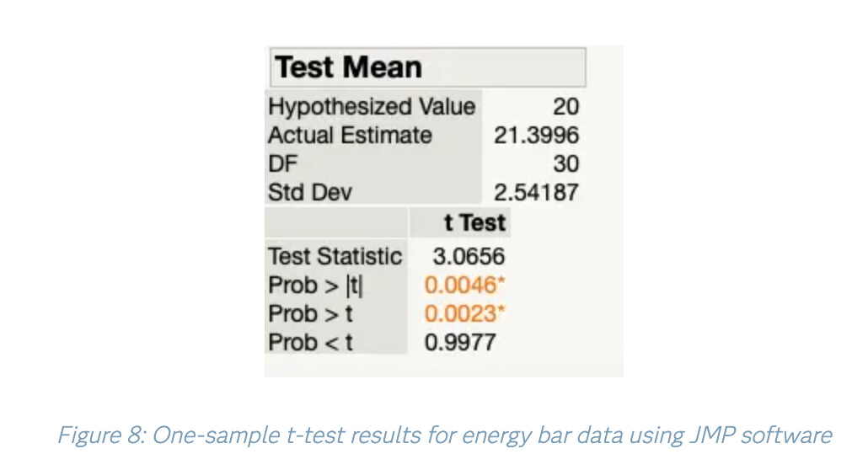Click the actual estimate value 21.3996
868x470 pixels.
click(536, 136)
